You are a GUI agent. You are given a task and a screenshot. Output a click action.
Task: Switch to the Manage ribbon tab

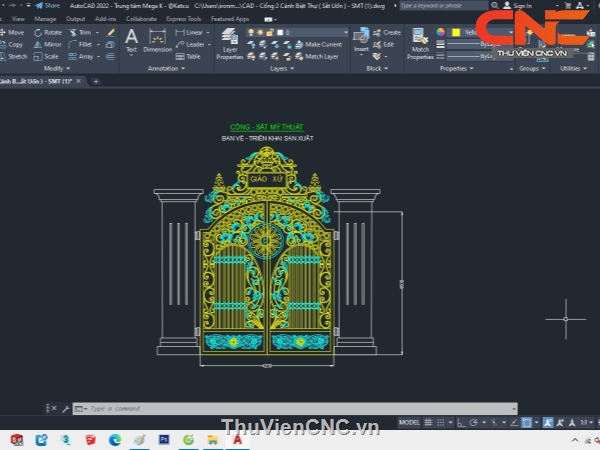(x=45, y=18)
